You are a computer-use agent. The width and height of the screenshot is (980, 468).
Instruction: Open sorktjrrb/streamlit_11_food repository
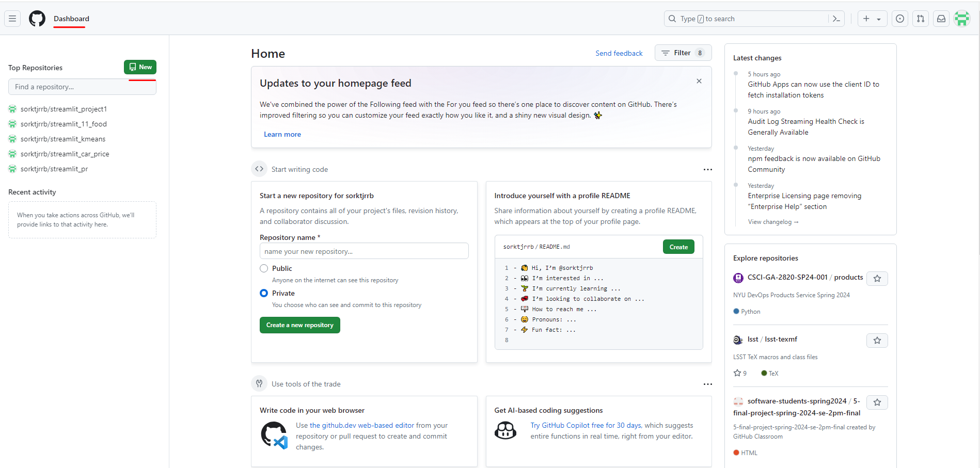point(64,124)
